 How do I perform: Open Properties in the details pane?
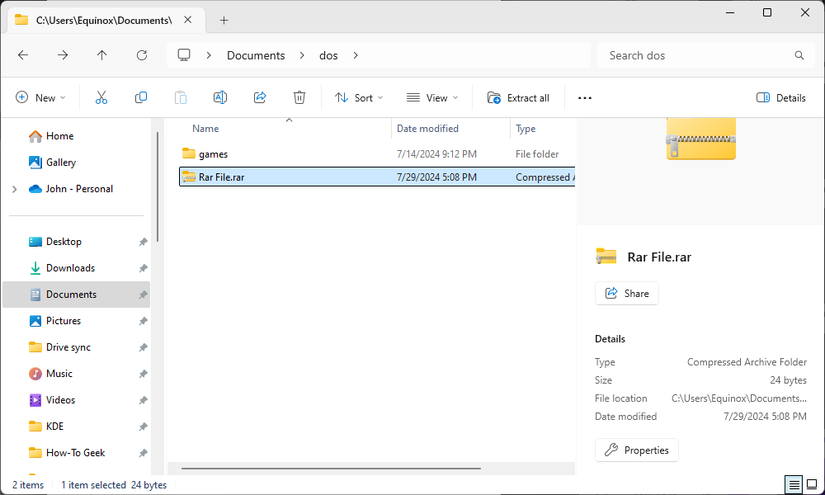637,450
